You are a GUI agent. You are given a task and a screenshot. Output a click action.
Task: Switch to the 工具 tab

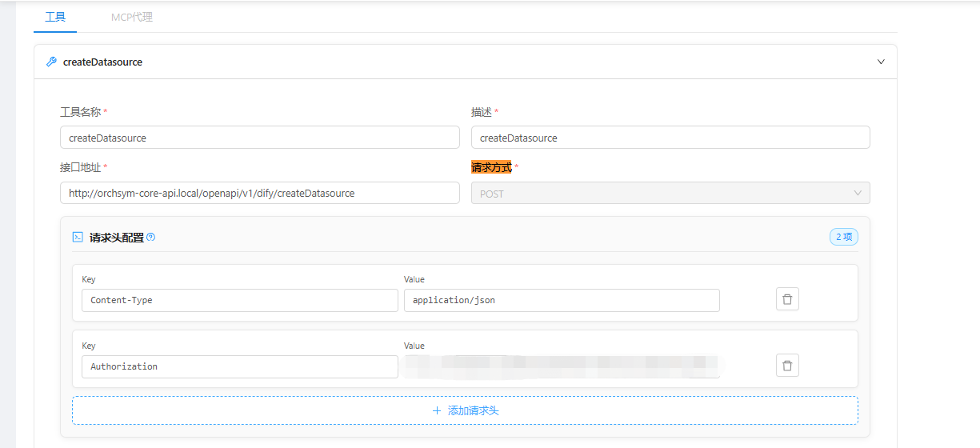pyautogui.click(x=55, y=17)
